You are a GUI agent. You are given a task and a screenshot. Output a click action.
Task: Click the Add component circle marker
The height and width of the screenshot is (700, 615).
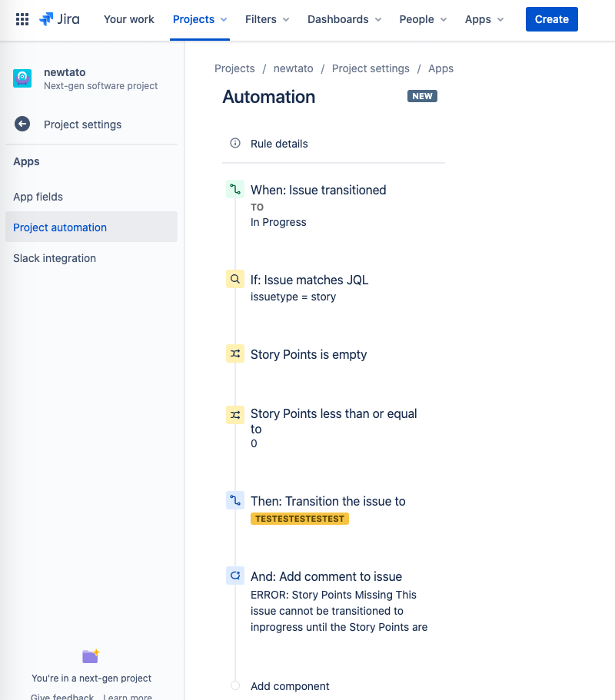[235, 685]
